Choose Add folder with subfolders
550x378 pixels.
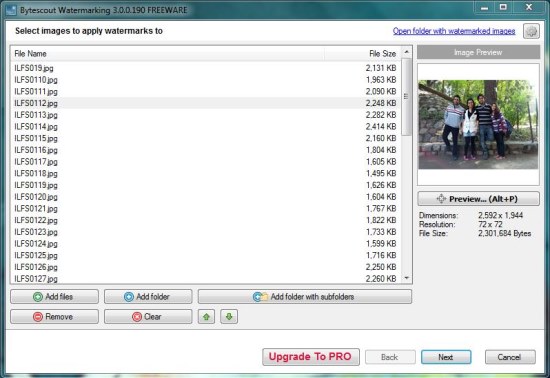305,297
